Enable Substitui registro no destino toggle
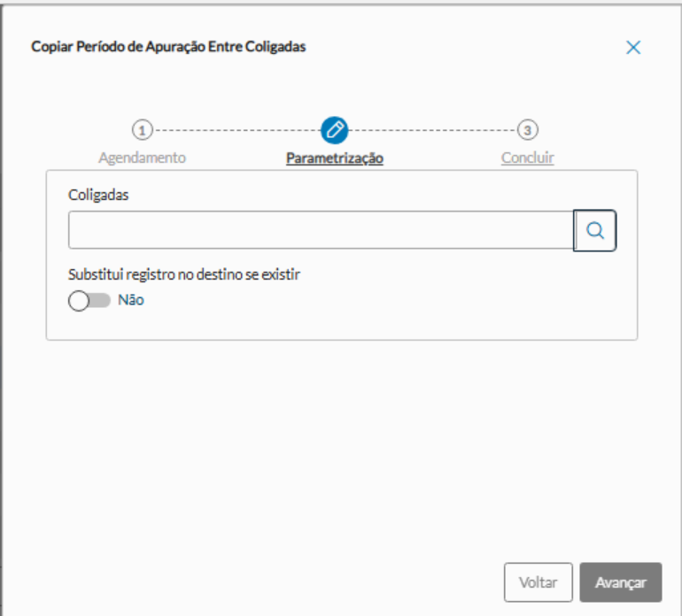 [89, 300]
